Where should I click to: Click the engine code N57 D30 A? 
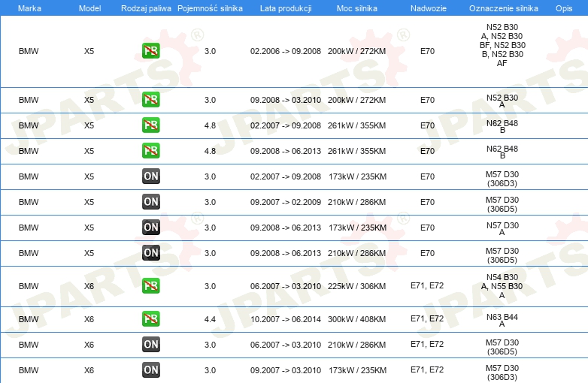[502, 229]
